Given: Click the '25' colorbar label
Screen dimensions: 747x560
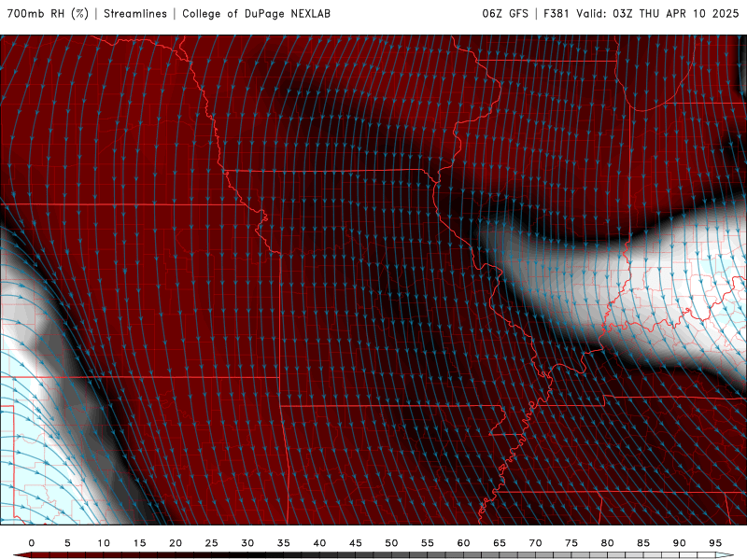Looking at the screenshot, I should click(x=212, y=543).
